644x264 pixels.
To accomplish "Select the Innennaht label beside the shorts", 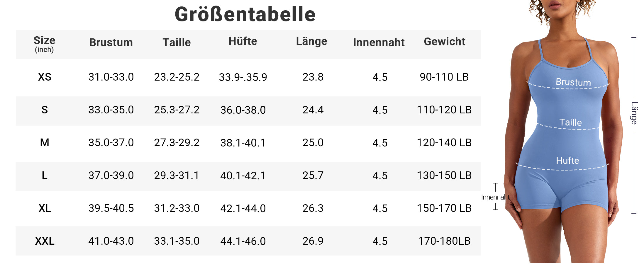I will pos(495,197).
